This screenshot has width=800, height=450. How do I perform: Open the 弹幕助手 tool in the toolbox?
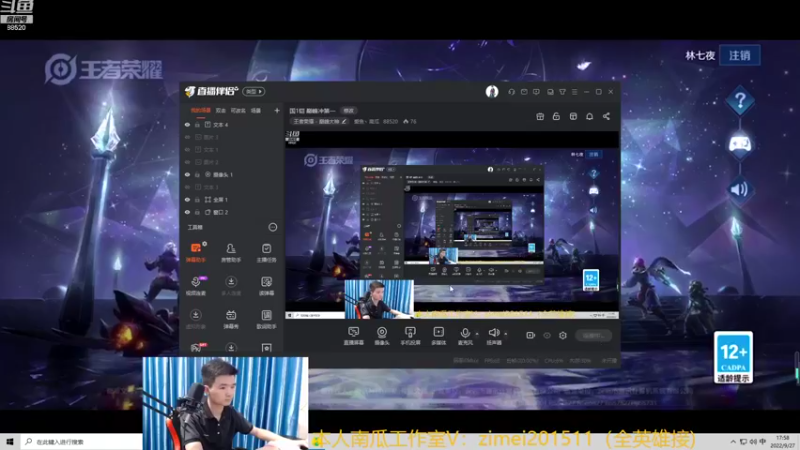click(x=196, y=252)
